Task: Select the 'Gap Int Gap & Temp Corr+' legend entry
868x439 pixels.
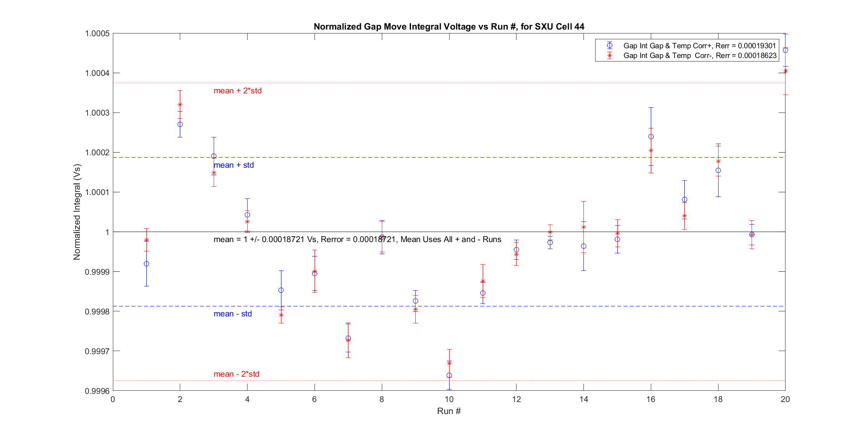Action: coord(699,46)
